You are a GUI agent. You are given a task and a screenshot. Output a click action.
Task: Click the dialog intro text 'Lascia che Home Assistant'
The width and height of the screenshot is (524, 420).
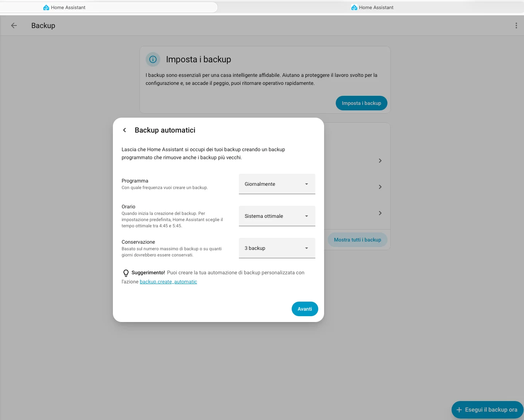tap(203, 153)
